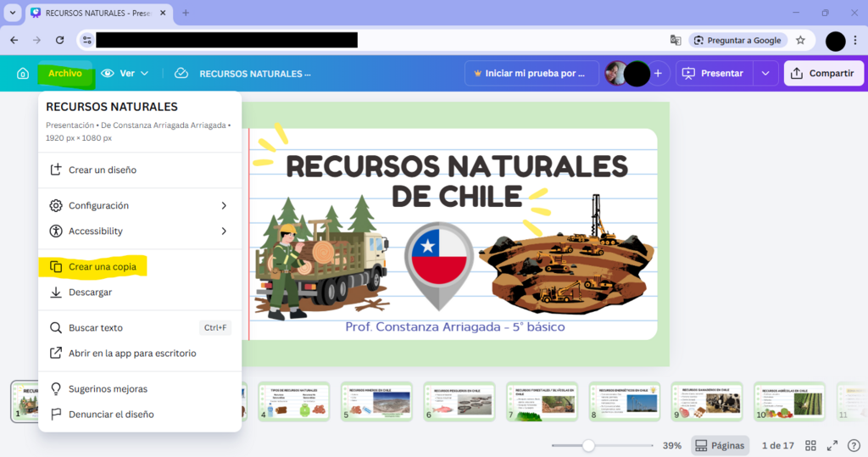
Task: Select Abrir en la app para escritorio
Action: 140,353
